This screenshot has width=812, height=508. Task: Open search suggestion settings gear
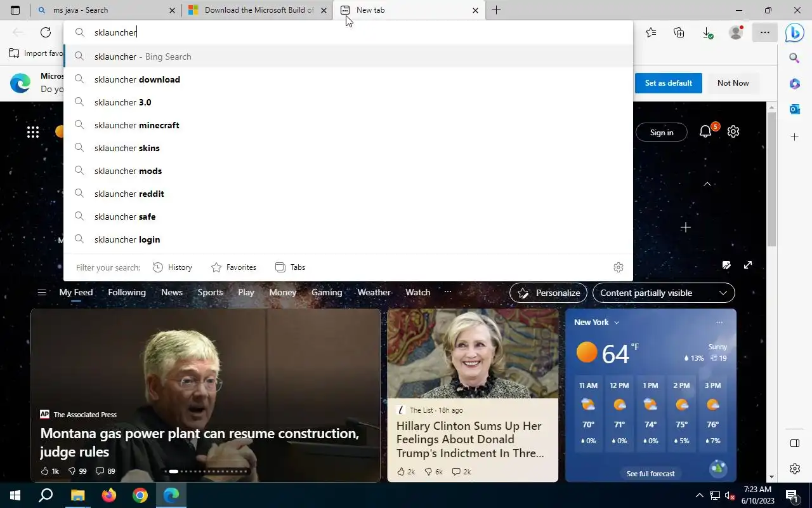619,267
